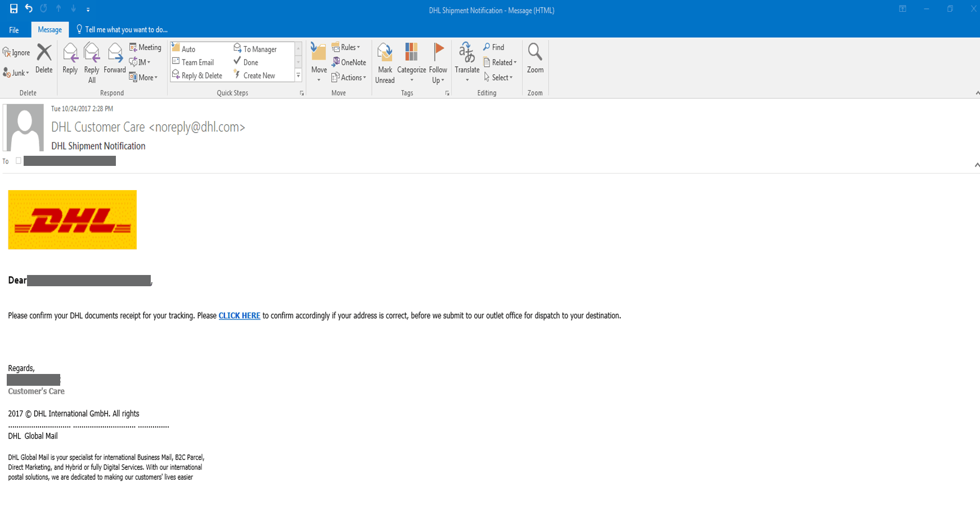This screenshot has width=980, height=523.
Task: Expand More respond options
Action: (143, 78)
